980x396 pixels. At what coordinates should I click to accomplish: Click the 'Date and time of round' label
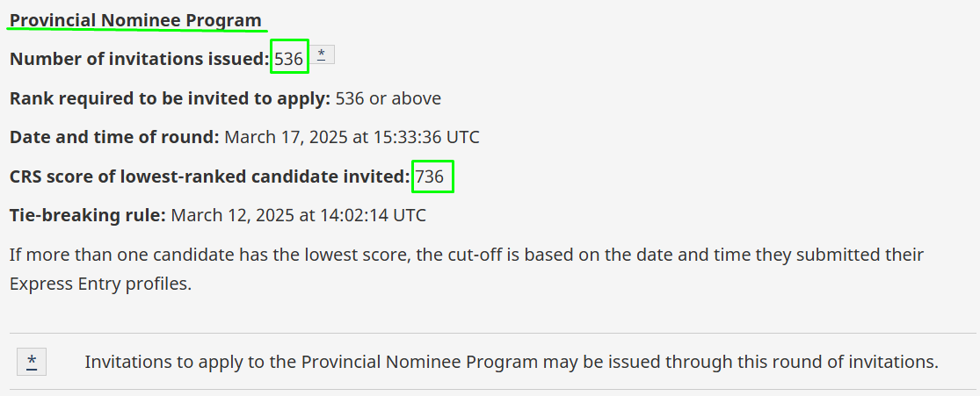[114, 137]
